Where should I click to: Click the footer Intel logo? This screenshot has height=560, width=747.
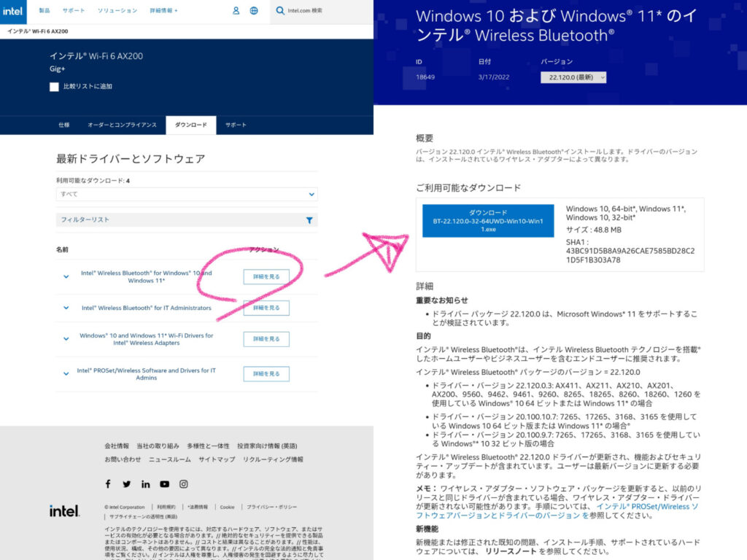coord(64,511)
